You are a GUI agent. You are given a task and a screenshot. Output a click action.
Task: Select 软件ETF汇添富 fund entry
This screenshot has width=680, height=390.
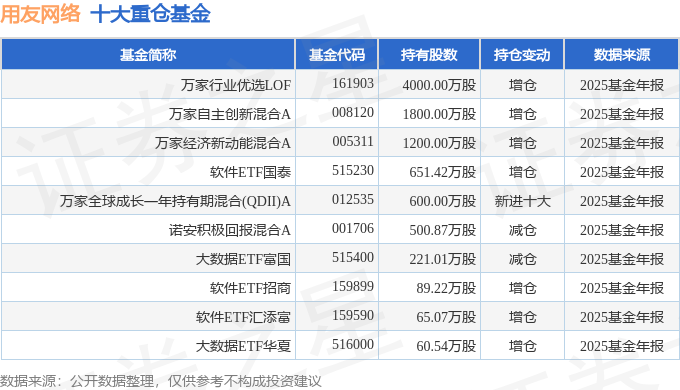point(243,317)
